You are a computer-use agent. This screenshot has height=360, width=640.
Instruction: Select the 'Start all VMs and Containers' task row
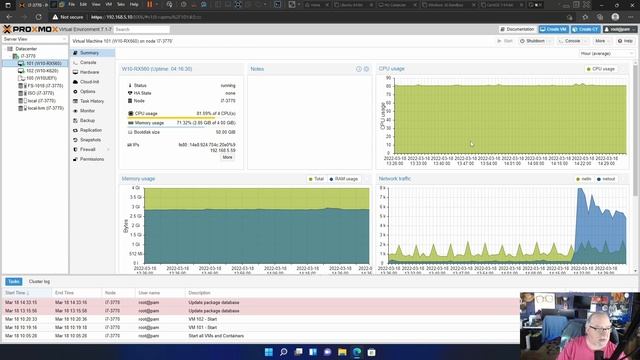[261, 336]
